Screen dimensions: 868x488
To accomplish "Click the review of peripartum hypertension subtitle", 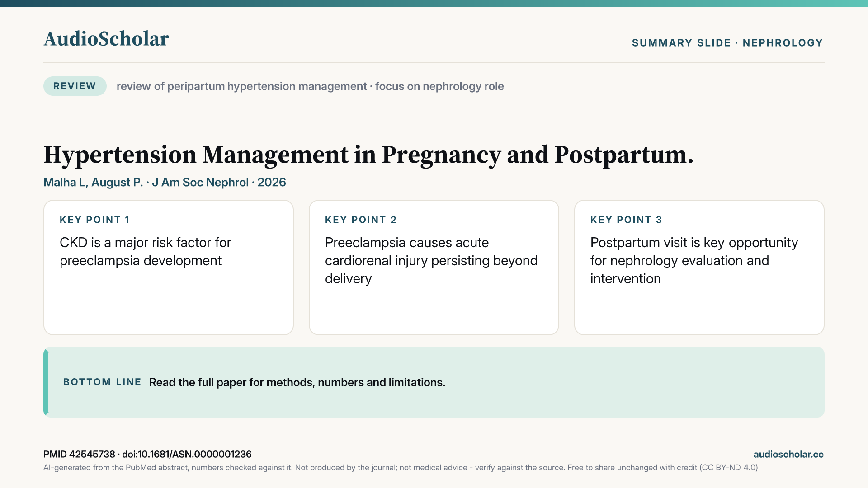I will pyautogui.click(x=310, y=86).
